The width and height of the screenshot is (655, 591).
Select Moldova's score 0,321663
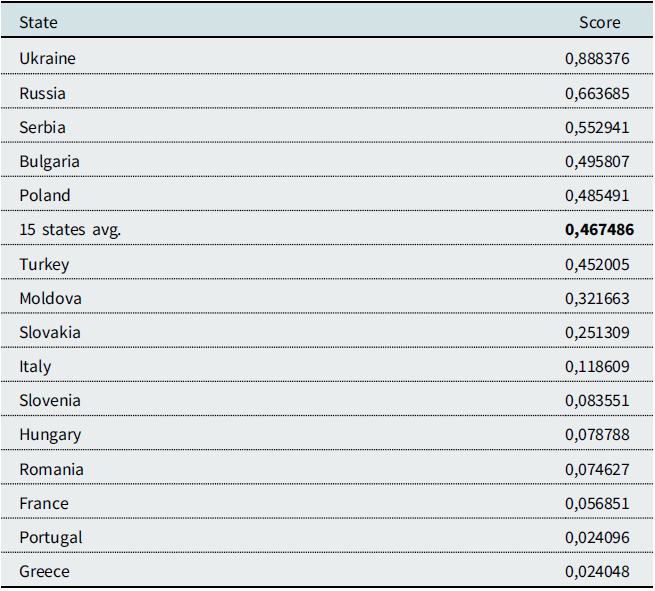point(598,298)
